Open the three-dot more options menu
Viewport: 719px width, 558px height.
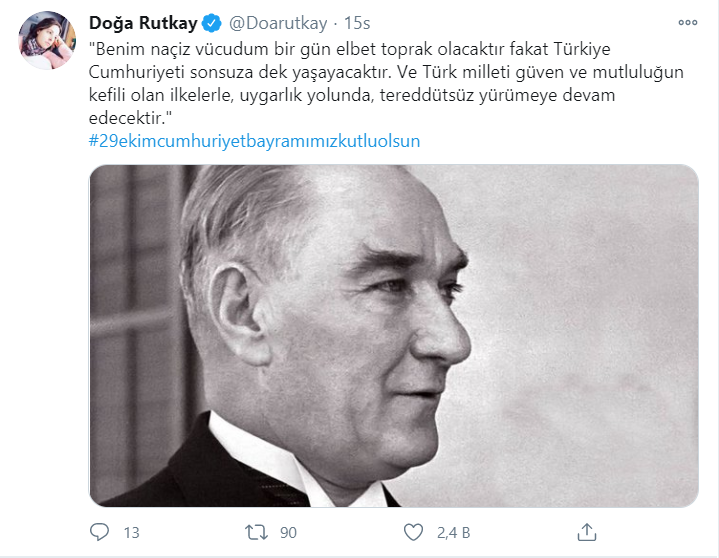pyautogui.click(x=688, y=22)
